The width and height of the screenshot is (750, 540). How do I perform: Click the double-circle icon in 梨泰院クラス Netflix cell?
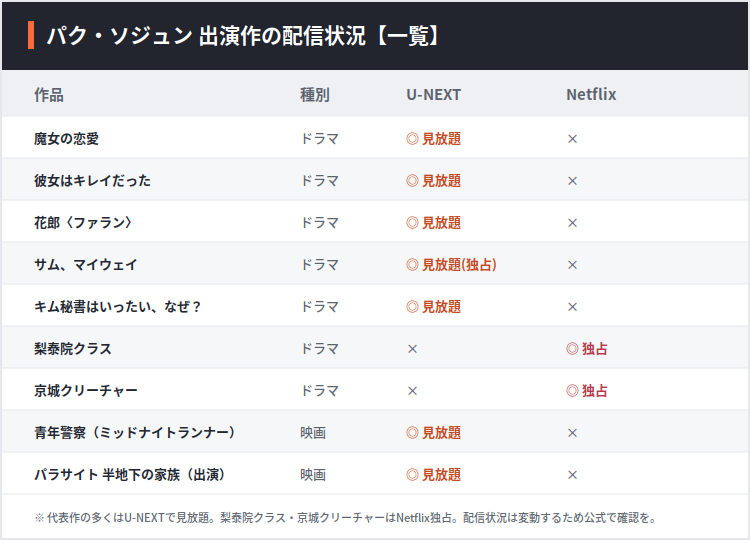(x=572, y=349)
